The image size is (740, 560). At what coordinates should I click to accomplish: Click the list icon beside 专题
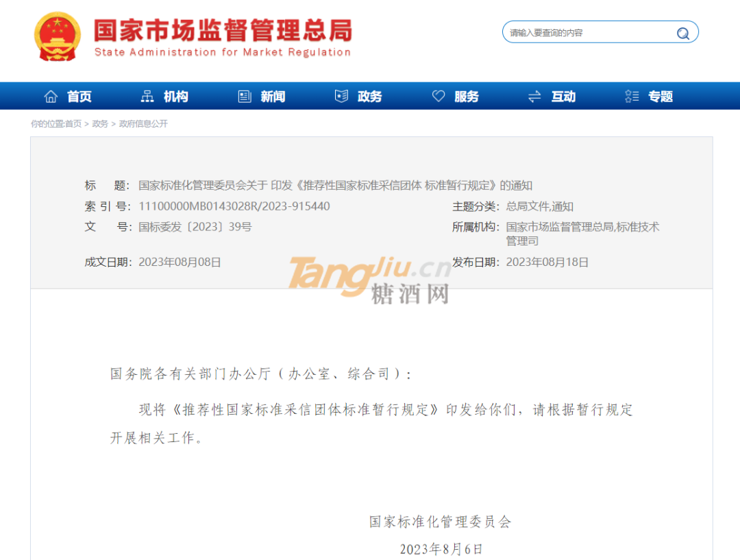point(632,97)
